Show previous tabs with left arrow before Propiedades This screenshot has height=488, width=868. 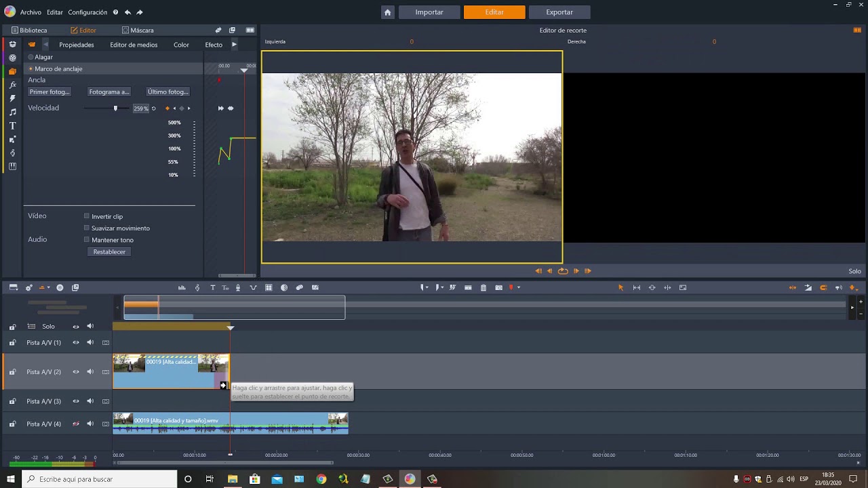(x=45, y=45)
